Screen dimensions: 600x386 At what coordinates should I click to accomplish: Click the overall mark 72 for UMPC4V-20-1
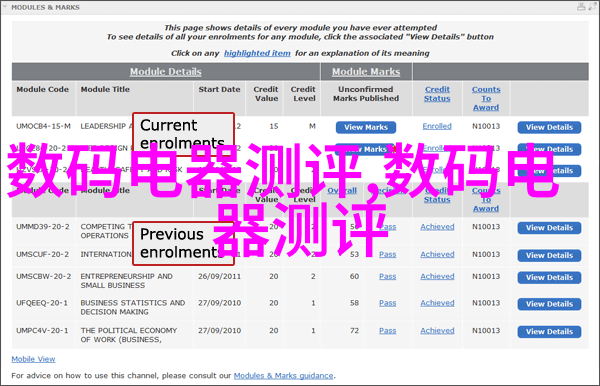(354, 331)
